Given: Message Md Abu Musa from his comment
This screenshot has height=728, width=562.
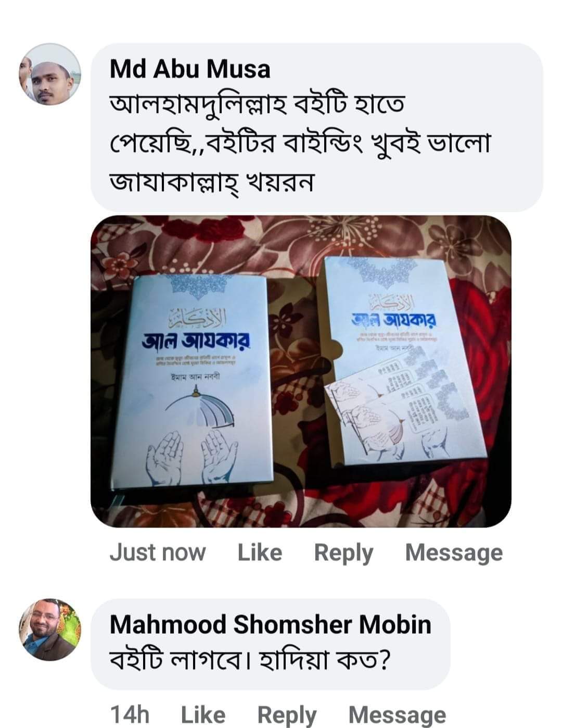Looking at the screenshot, I should click(454, 553).
